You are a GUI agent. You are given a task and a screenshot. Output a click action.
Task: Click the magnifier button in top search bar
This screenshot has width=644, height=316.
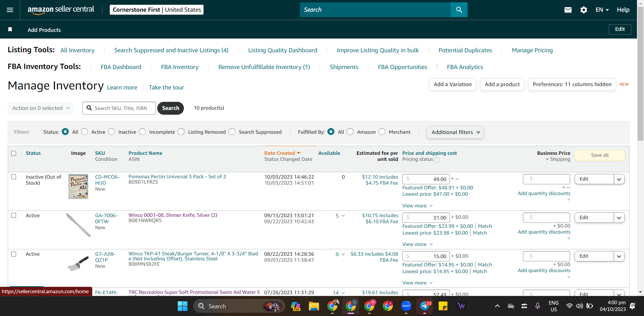coord(459,10)
